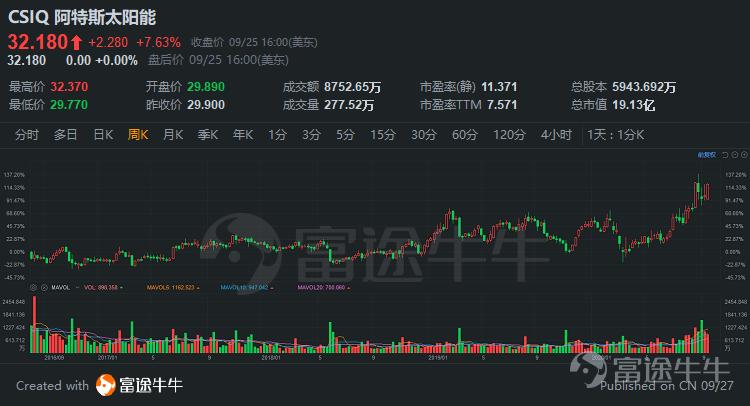This screenshot has width=750, height=406.
Task: Select the 月K chart tab
Action: pyautogui.click(x=173, y=134)
